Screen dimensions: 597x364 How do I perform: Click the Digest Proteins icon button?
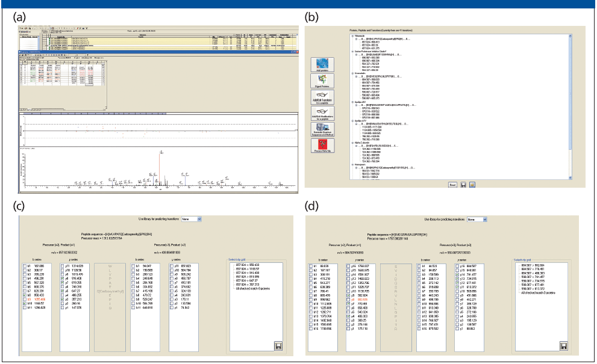(322, 81)
